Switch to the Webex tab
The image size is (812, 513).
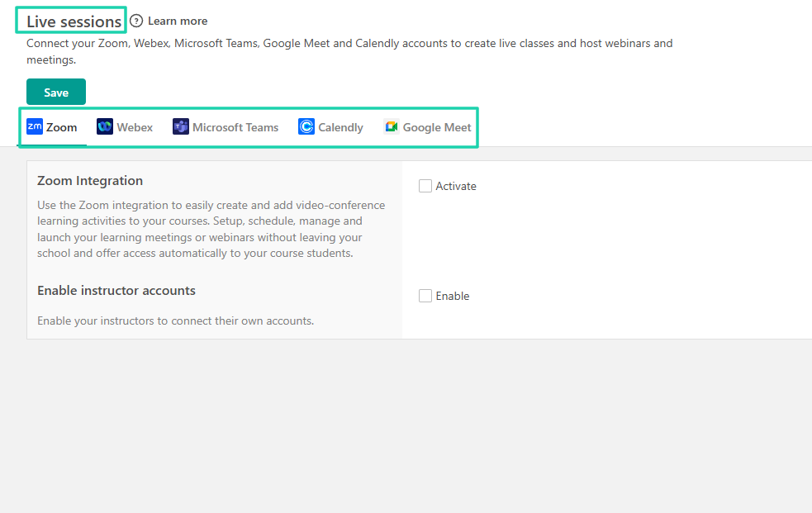click(125, 127)
